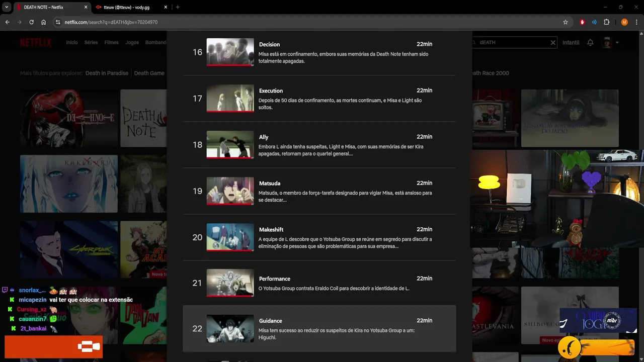Select the episode title Execution
Viewport: 644px width, 362px height.
(271, 90)
